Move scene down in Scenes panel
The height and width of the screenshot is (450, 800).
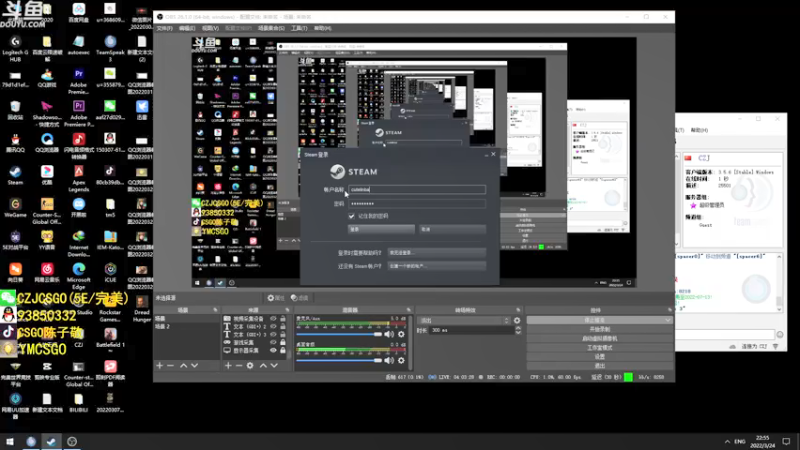pos(194,365)
